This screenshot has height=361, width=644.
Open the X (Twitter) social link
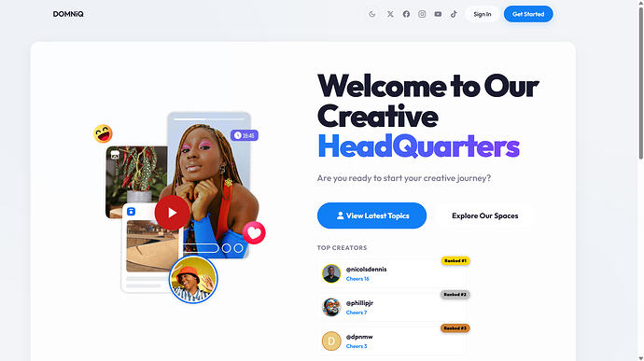[390, 14]
